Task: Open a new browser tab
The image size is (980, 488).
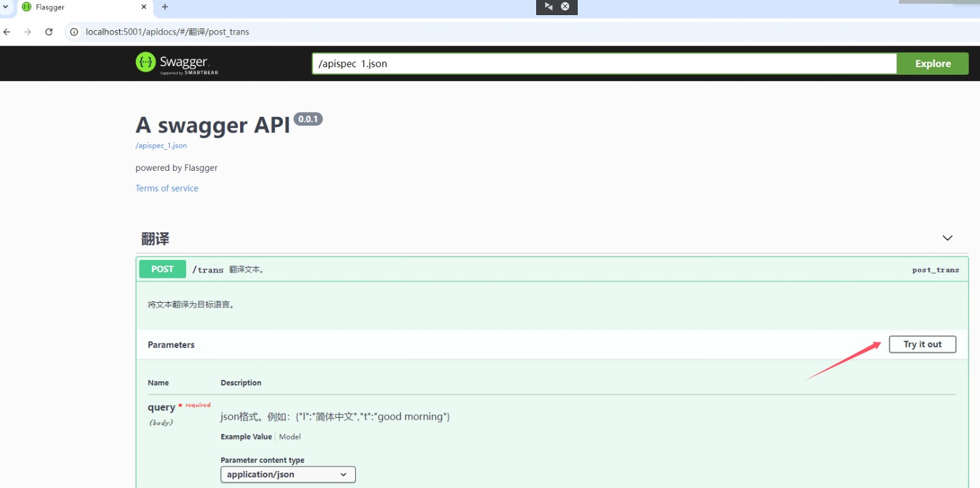Action: (165, 7)
